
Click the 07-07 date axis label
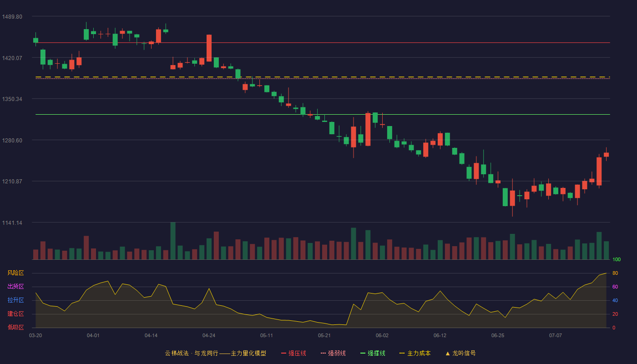pyautogui.click(x=556, y=335)
